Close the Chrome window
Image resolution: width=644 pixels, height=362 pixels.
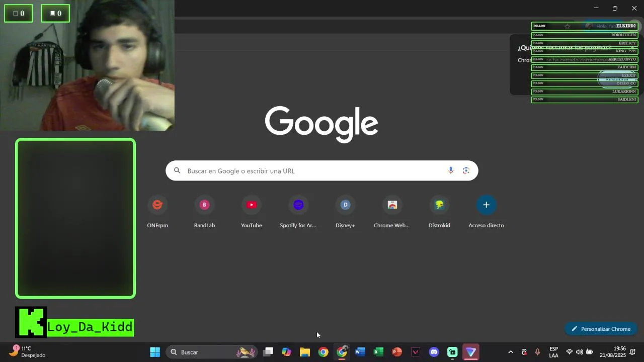pos(634,8)
